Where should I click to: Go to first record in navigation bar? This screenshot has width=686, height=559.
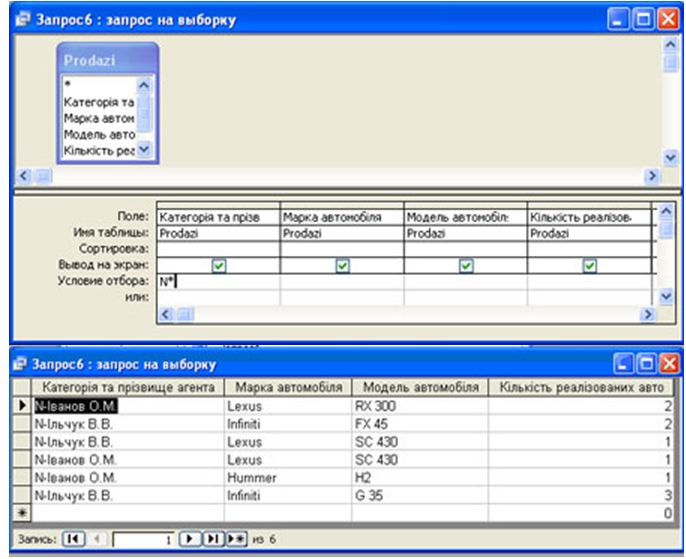point(73,539)
